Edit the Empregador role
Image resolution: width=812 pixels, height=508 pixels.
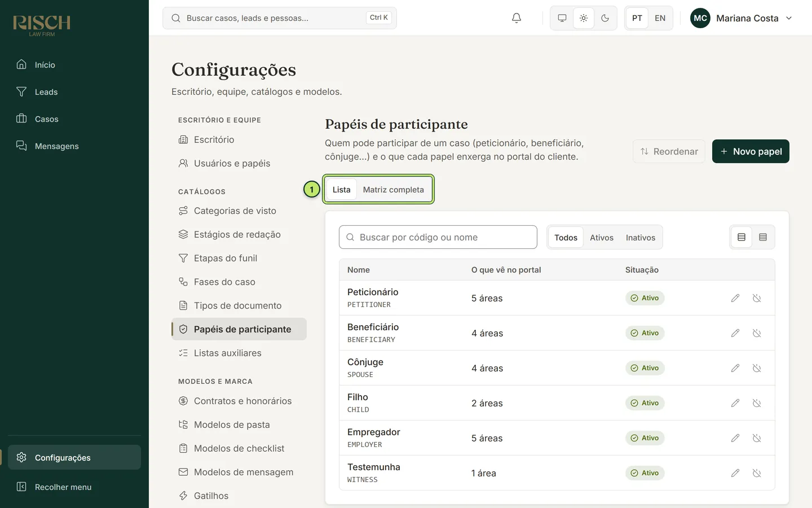pyautogui.click(x=735, y=438)
